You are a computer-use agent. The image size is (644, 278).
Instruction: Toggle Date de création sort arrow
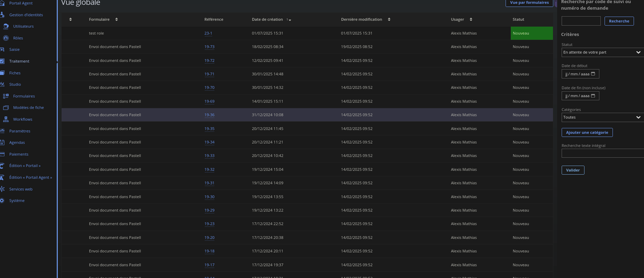coord(289,20)
